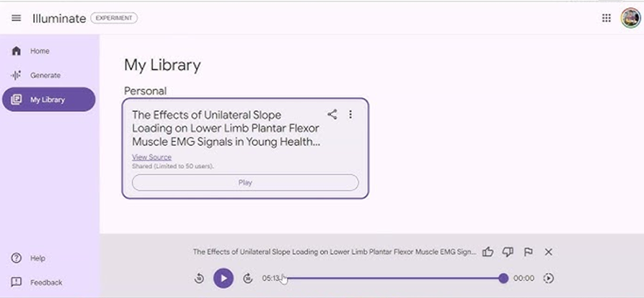Image resolution: width=644 pixels, height=298 pixels.
Task: Open the card's three-dot options menu
Action: [350, 114]
